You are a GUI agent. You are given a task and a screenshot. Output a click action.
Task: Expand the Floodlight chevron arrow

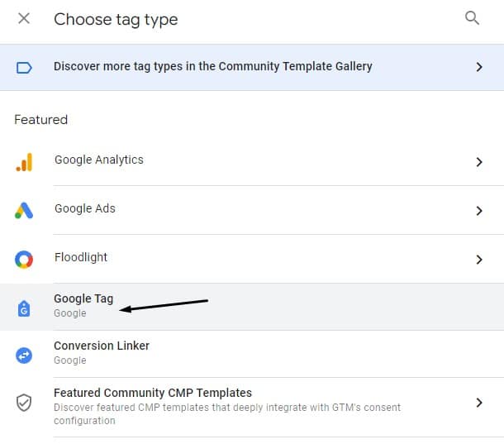click(x=479, y=260)
